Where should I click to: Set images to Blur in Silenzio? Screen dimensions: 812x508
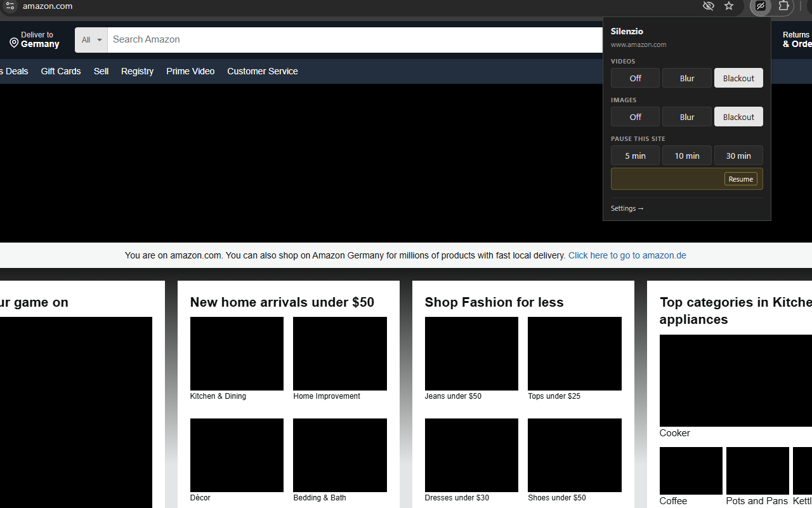(x=687, y=117)
